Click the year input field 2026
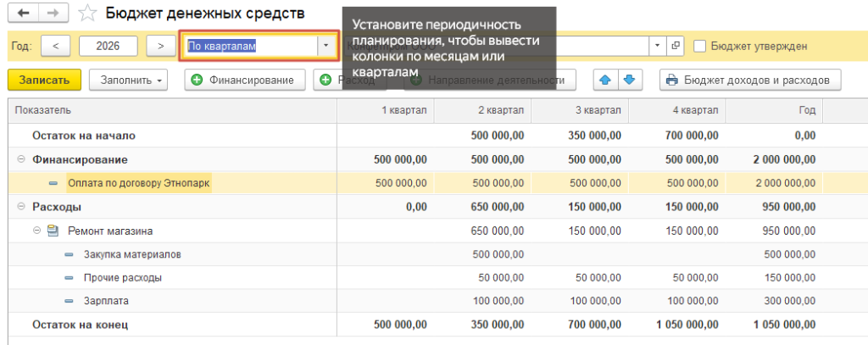The height and width of the screenshot is (345, 868). click(x=108, y=46)
